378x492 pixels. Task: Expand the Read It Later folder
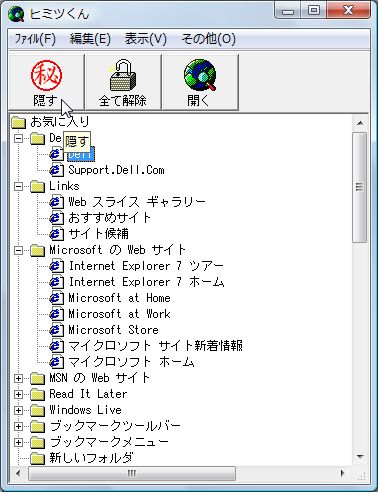[19, 394]
